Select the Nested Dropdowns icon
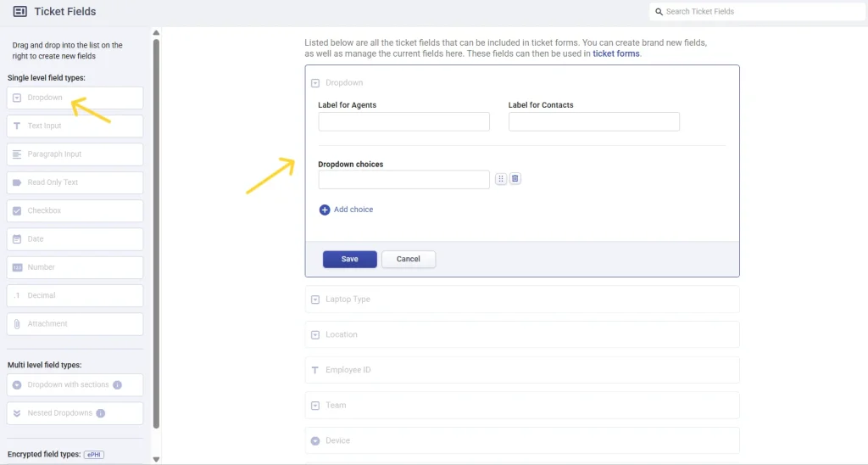Screen dimensions: 868x465 coord(17,413)
